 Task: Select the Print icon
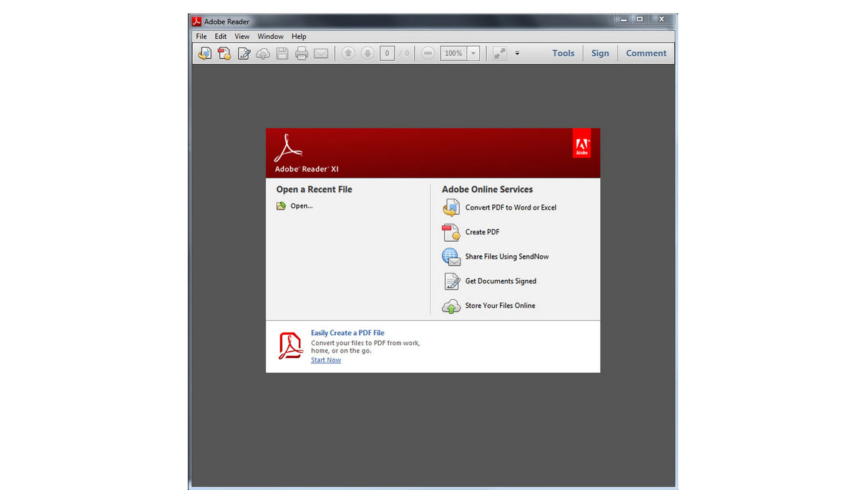tap(301, 53)
